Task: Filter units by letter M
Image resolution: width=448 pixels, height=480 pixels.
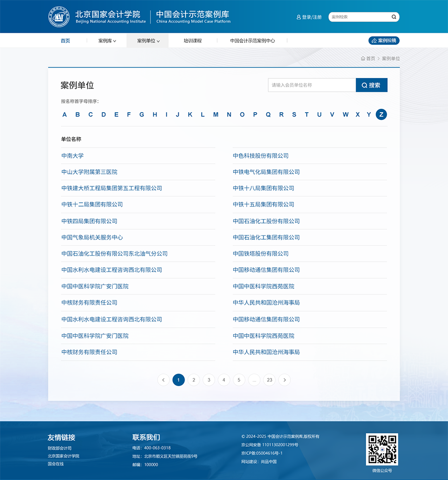Action: 216,115
